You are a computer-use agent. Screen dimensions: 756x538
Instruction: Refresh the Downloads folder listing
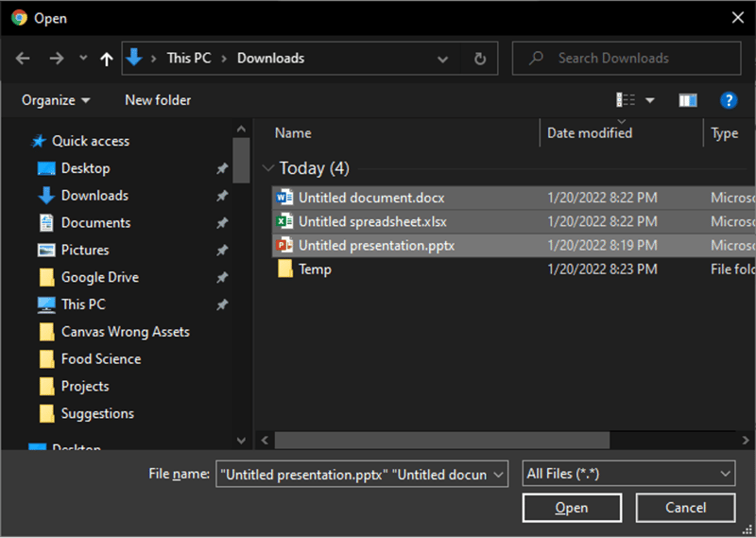click(x=479, y=59)
